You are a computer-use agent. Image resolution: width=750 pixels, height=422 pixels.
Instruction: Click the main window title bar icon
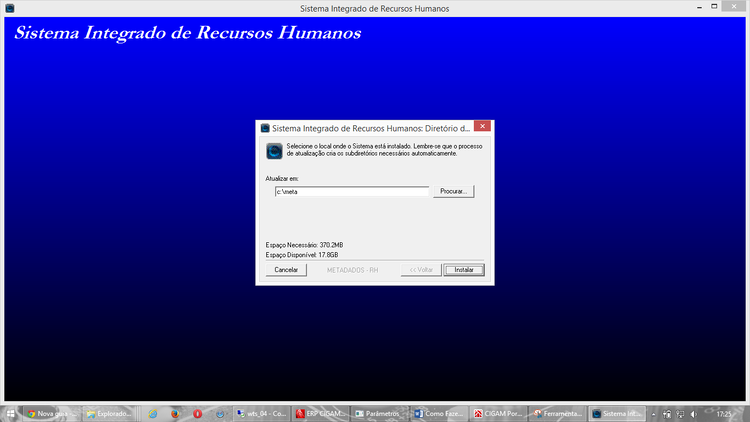10,8
